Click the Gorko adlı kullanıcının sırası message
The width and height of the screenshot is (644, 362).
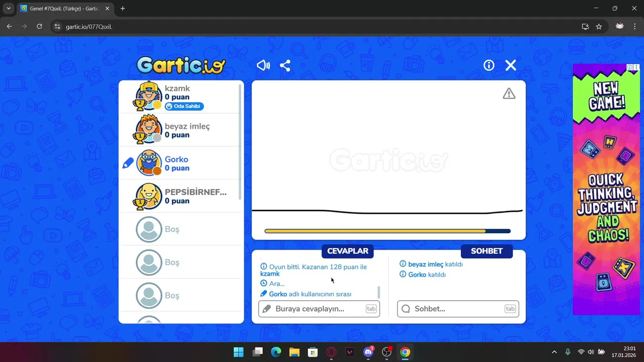pos(306,294)
